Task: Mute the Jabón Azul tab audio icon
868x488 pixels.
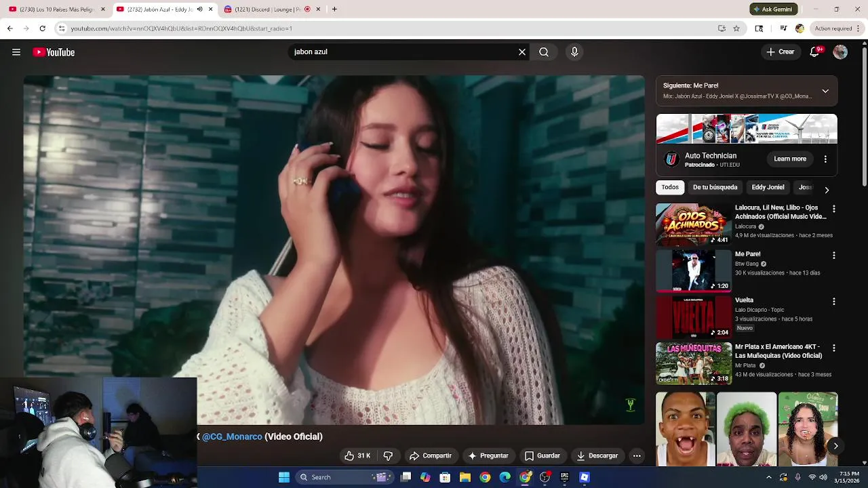Action: [199, 9]
